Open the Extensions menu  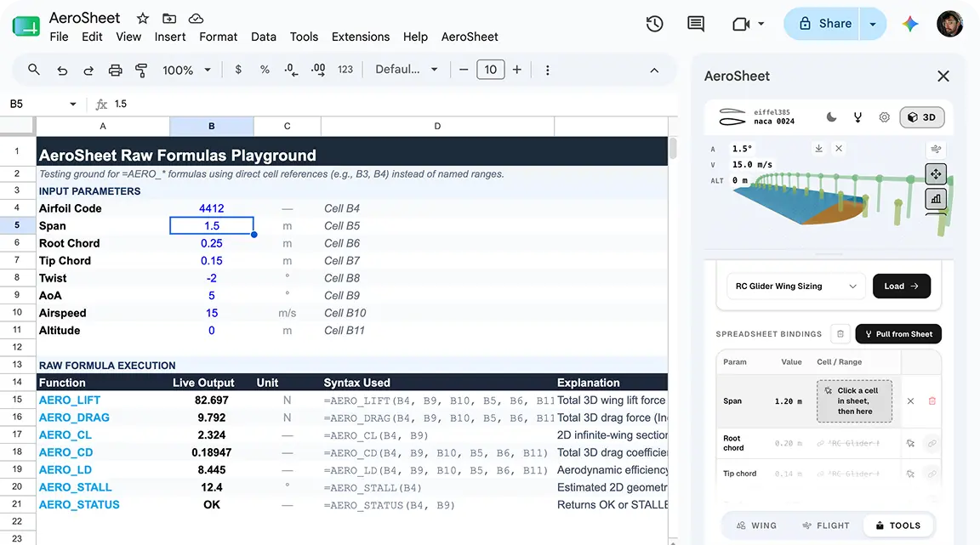(361, 37)
